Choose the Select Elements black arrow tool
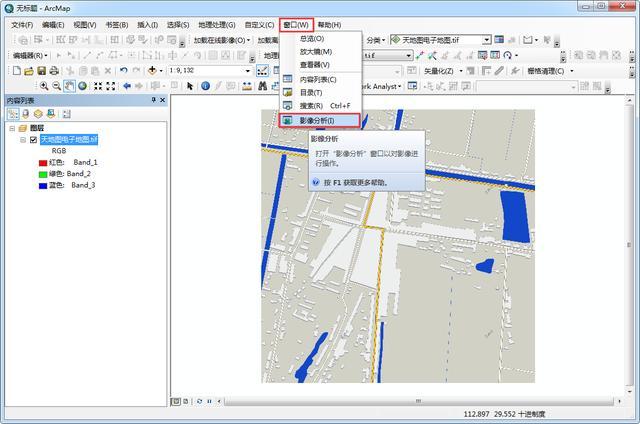The height and width of the screenshot is (424, 640). pyautogui.click(x=190, y=86)
